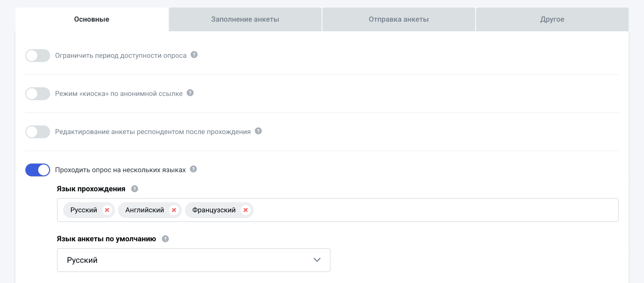Image resolution: width=644 pixels, height=283 pixels.
Task: Show help for respondent editing after completion
Action: pos(258,131)
